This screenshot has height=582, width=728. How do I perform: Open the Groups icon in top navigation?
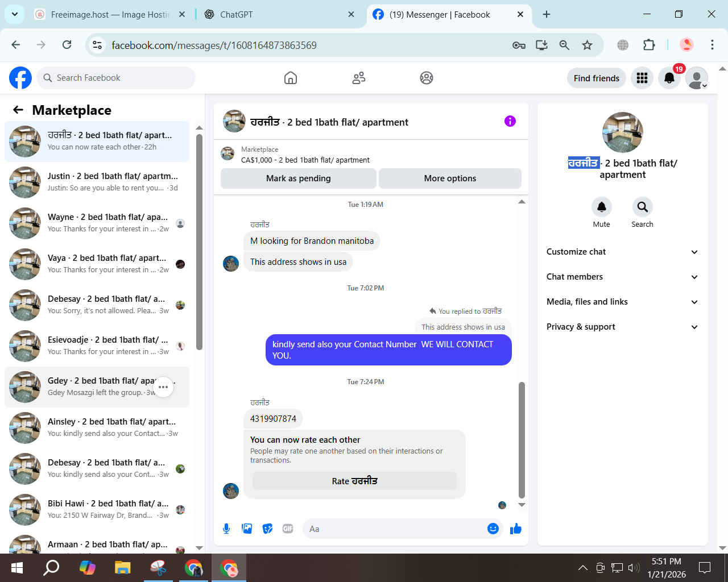427,78
